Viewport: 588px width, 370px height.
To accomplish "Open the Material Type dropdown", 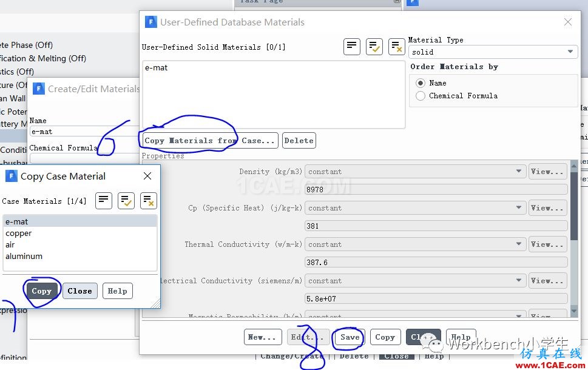I will [x=493, y=52].
